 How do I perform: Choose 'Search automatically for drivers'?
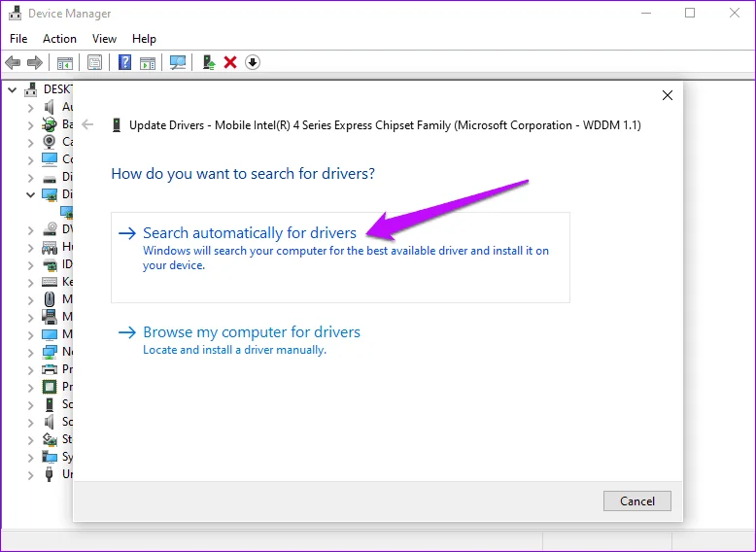pyautogui.click(x=340, y=258)
